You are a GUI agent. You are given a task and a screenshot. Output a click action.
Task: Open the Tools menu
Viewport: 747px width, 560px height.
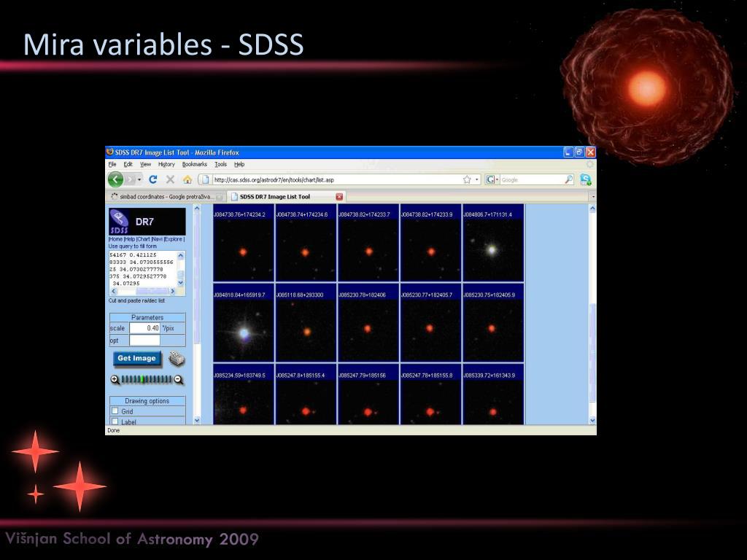(220, 164)
